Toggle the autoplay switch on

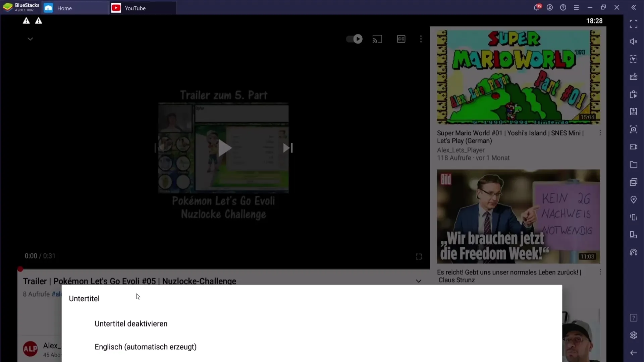354,39
